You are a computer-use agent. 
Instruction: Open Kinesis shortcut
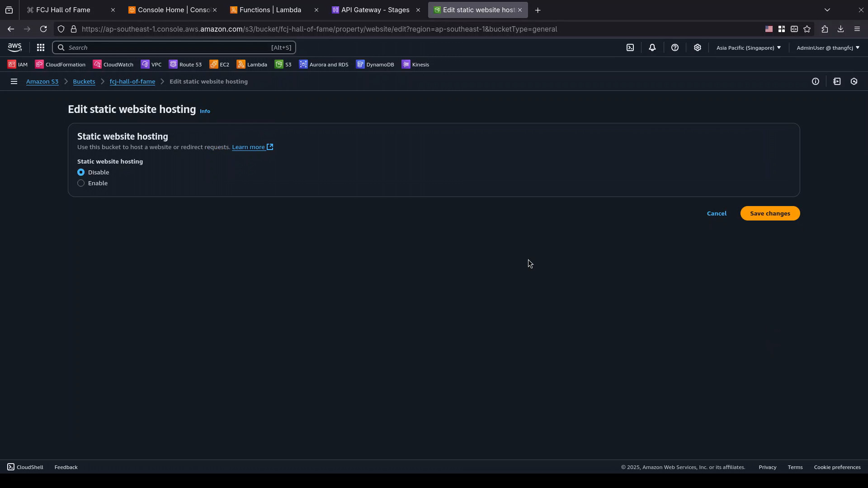coord(415,65)
